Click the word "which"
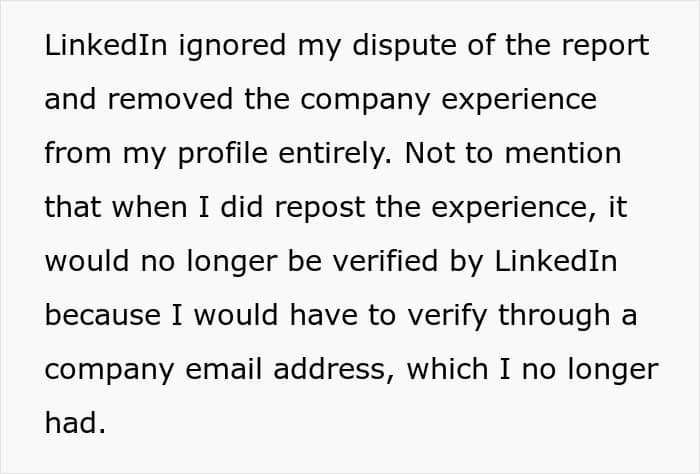Image resolution: width=700 pixels, height=474 pixels. 447,369
